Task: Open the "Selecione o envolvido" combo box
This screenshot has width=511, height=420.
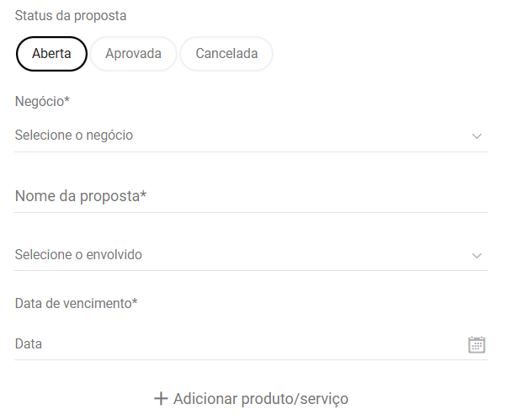Action: coord(251,255)
